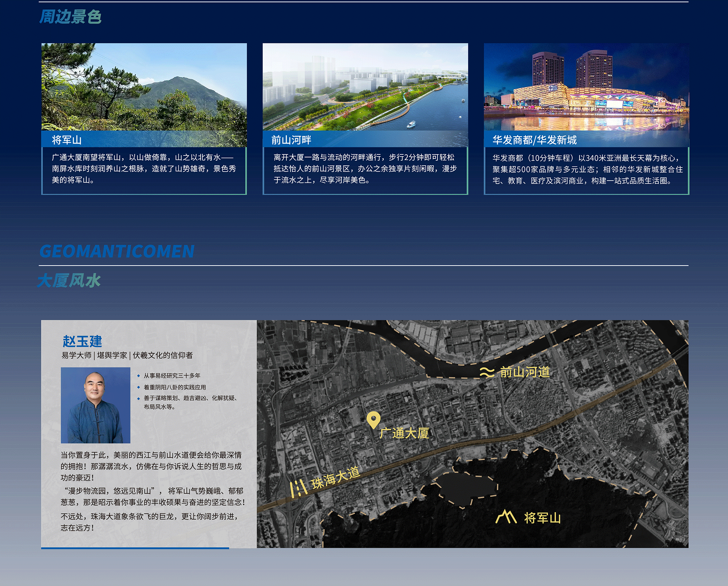
Task: Click the 前山河道 label on map
Action: tap(525, 372)
